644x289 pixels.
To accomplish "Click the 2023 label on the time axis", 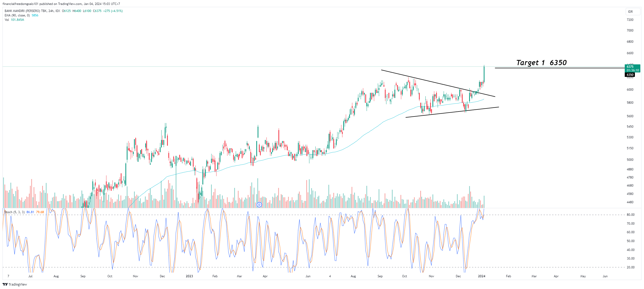I will pos(189,276).
